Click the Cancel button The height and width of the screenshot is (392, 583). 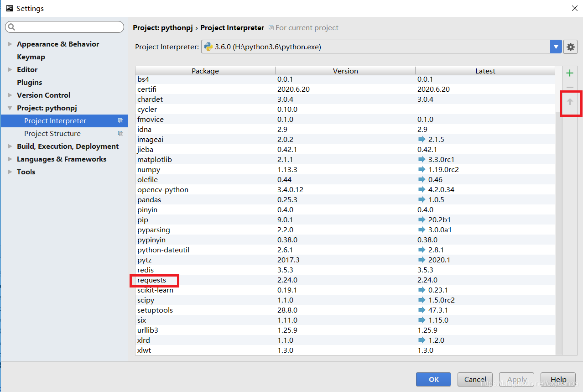click(x=475, y=379)
